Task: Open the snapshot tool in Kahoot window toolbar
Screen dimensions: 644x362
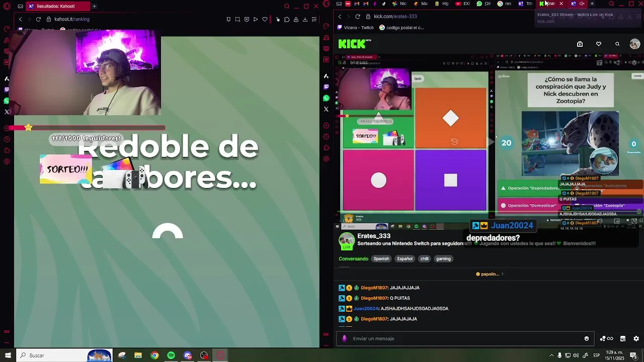Action: pos(237,19)
